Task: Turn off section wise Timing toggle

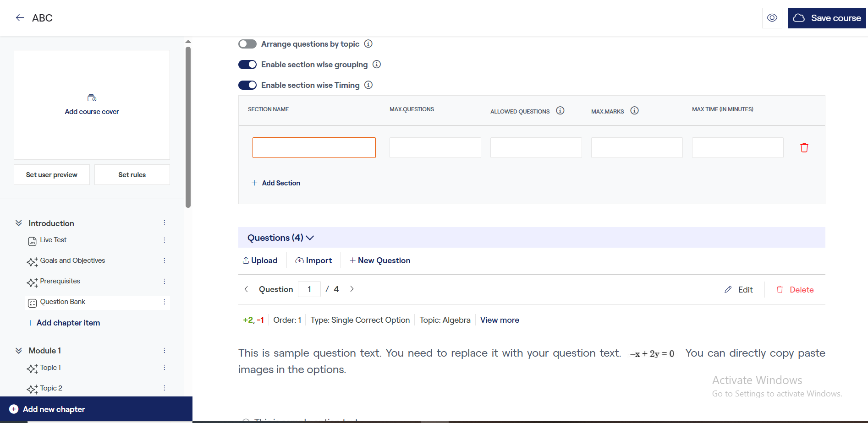Action: point(247,85)
